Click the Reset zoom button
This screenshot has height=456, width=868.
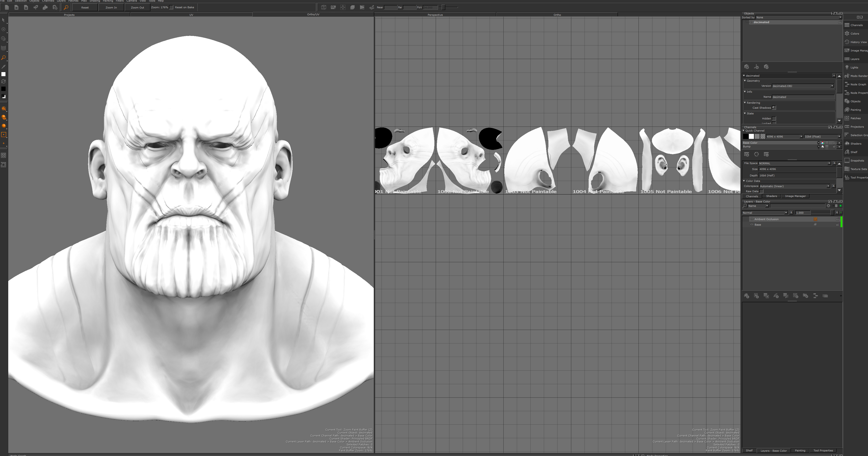point(85,7)
